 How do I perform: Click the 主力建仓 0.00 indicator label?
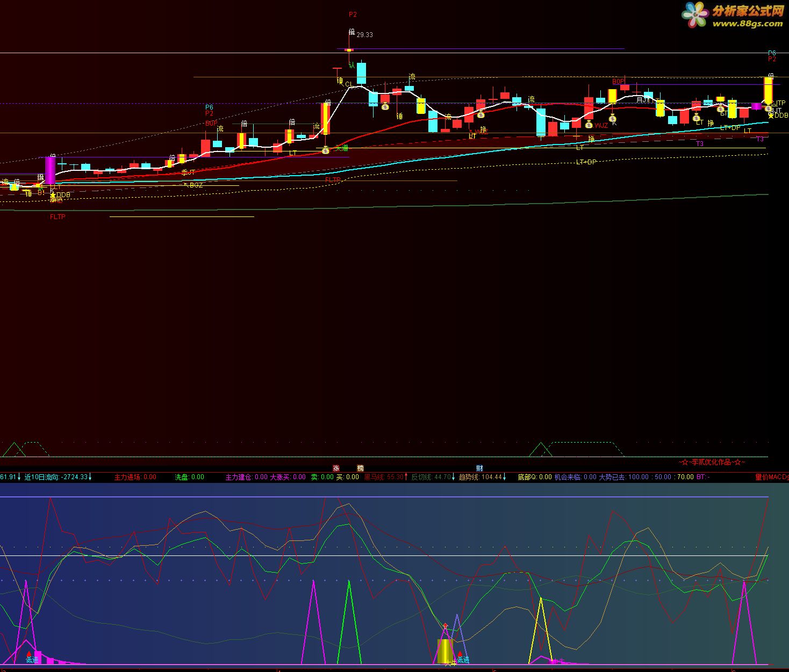pyautogui.click(x=246, y=477)
